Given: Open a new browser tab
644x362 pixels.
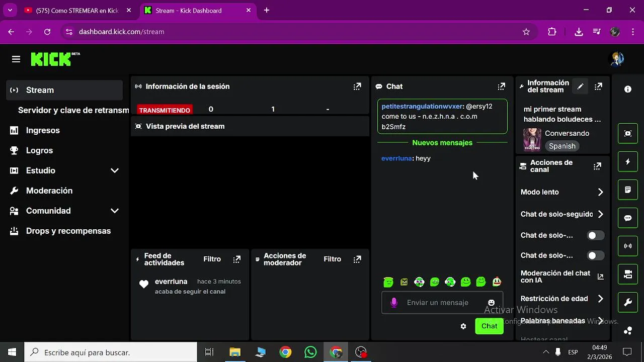Looking at the screenshot, I should pyautogui.click(x=267, y=10).
